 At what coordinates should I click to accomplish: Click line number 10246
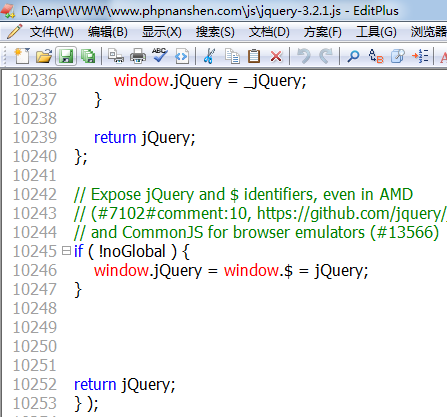[x=35, y=270]
